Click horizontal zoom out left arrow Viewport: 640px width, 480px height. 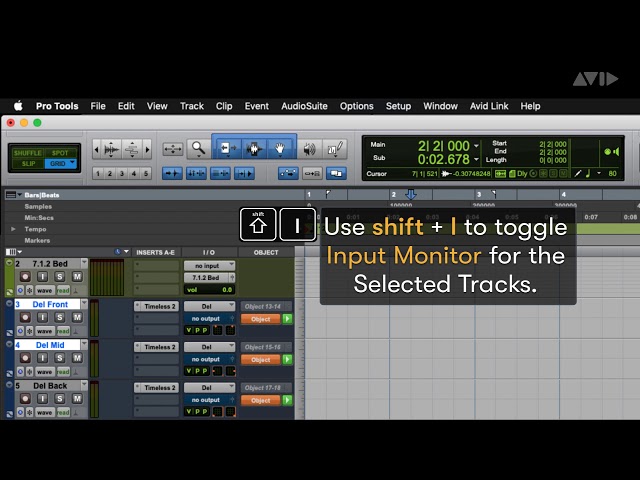point(96,149)
